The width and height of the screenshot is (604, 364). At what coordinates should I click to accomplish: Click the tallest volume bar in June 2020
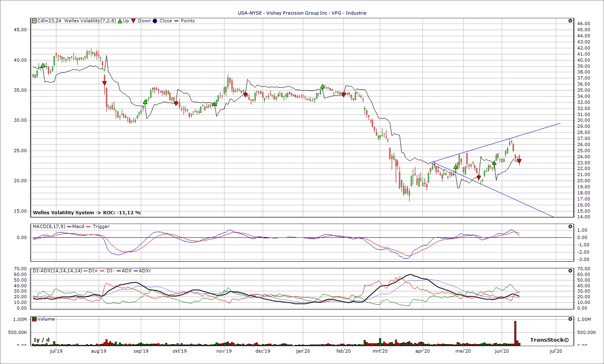coord(515,333)
